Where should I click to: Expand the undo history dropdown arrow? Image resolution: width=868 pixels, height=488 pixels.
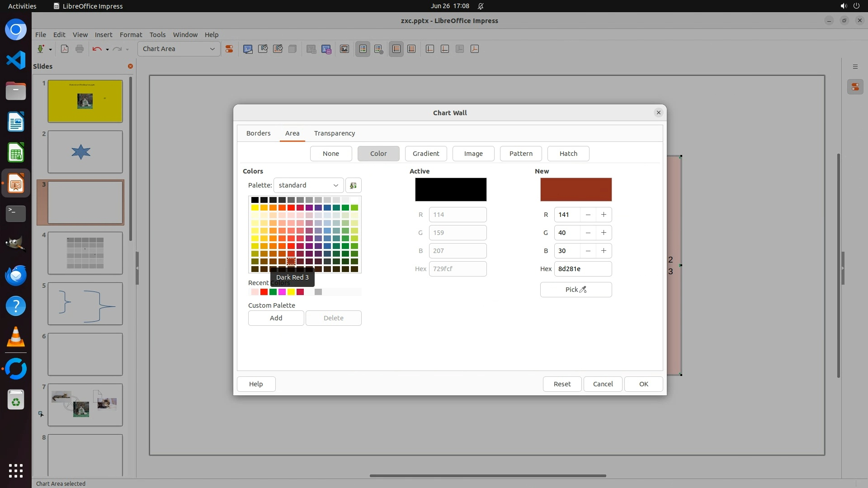[107, 49]
